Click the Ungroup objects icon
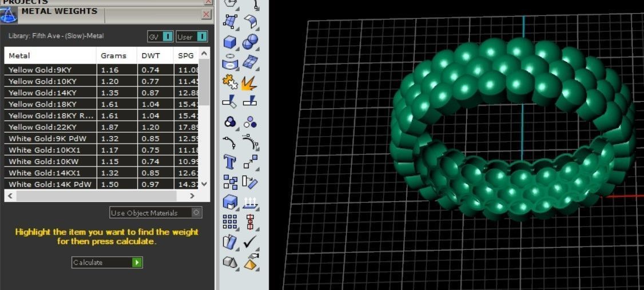 tap(250, 122)
